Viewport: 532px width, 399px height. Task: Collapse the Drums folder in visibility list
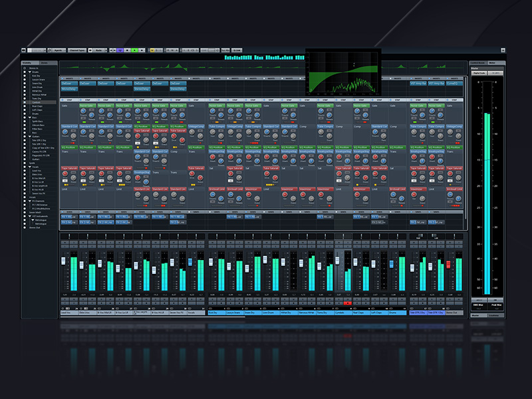pyautogui.click(x=28, y=71)
